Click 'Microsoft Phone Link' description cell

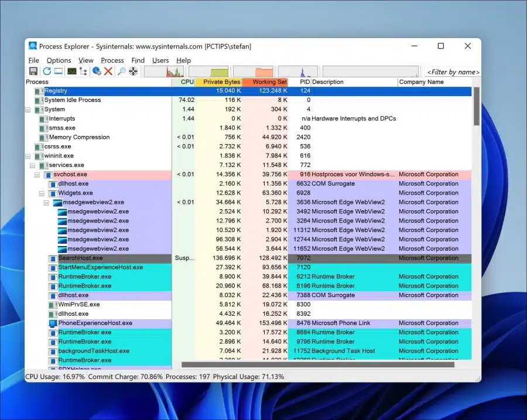[x=341, y=323]
